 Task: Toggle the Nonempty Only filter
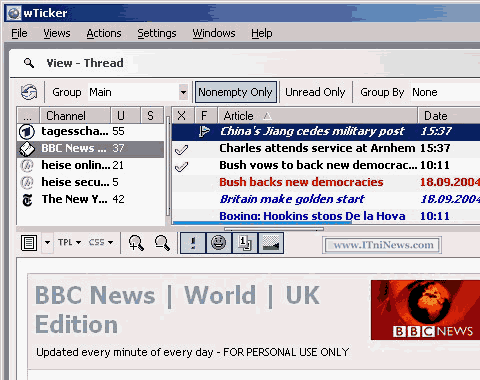tap(236, 92)
